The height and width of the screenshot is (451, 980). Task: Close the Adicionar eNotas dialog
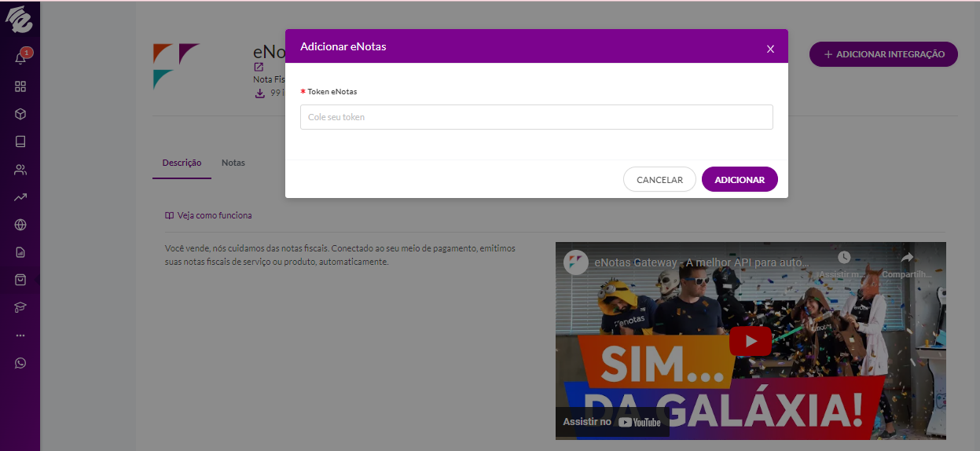coord(770,49)
